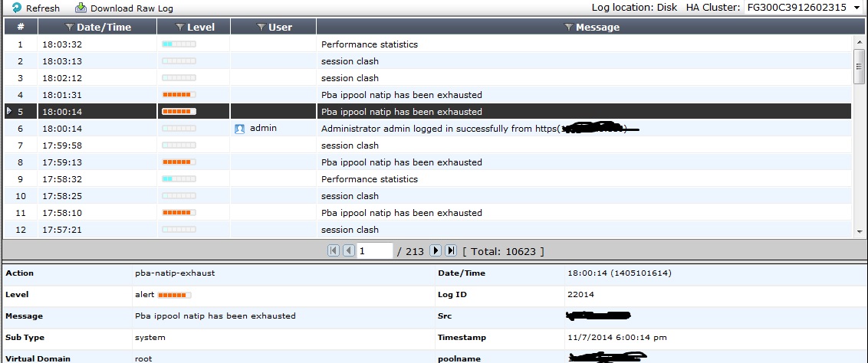The height and width of the screenshot is (363, 868).
Task: Click the Download Raw Log text link
Action: 132,8
